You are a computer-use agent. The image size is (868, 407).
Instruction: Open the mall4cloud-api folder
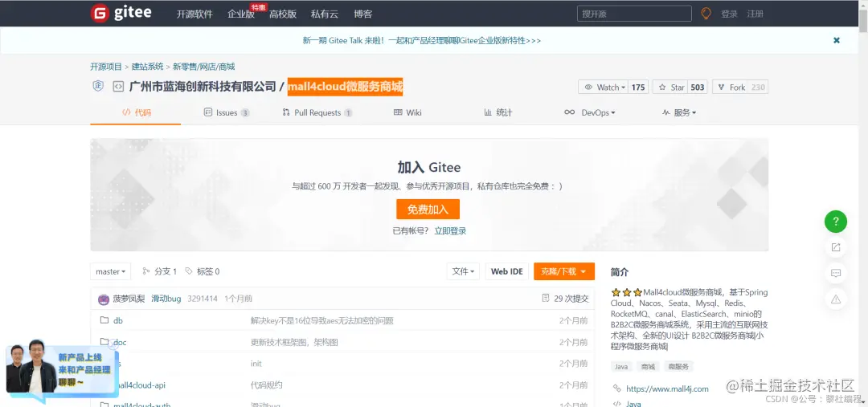139,385
